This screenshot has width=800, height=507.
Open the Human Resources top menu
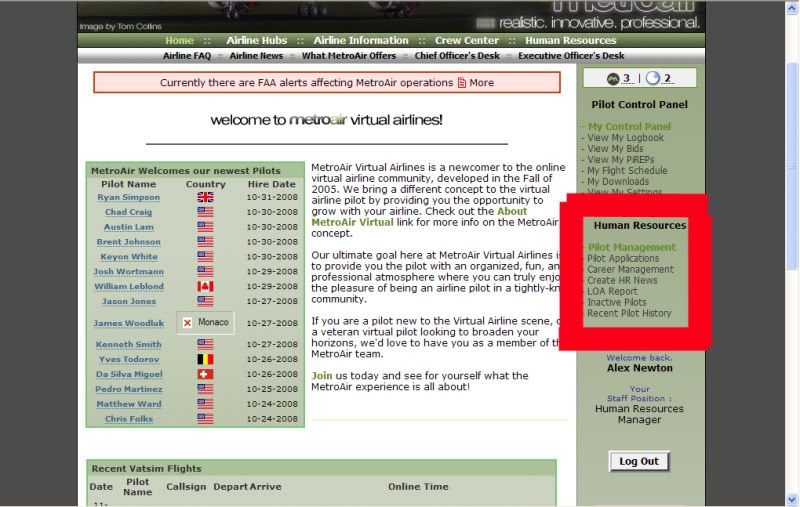(570, 40)
